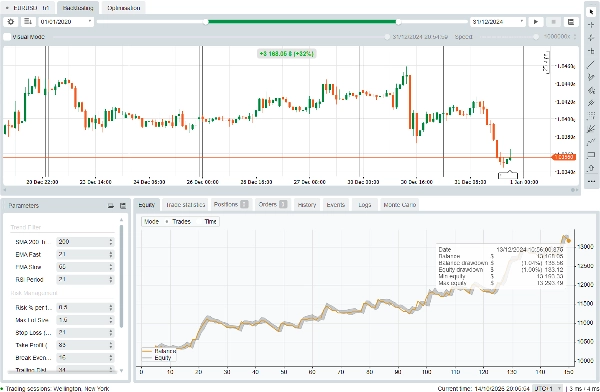Click the share arrow tool in right toolbar

coord(591,168)
